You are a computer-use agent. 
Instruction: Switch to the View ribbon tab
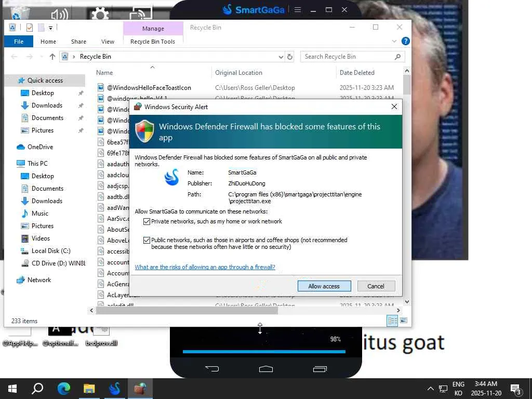[x=108, y=42]
